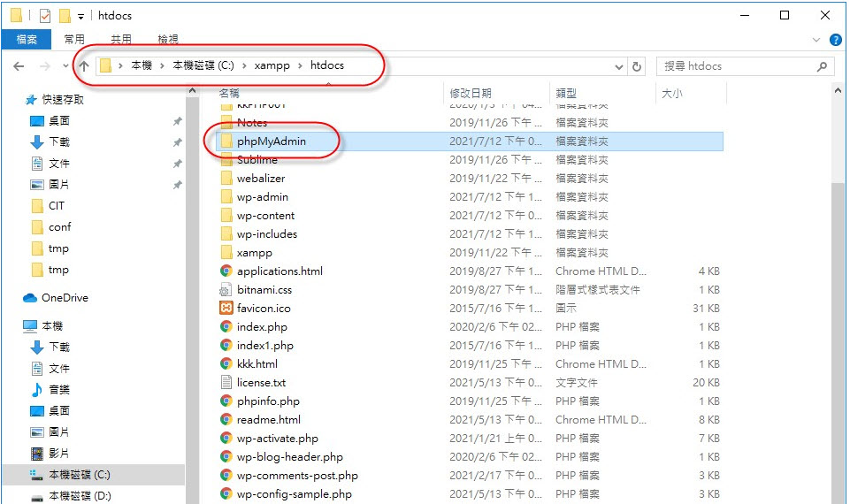Expand the address bar history dropdown
The width and height of the screenshot is (850, 504).
(618, 66)
